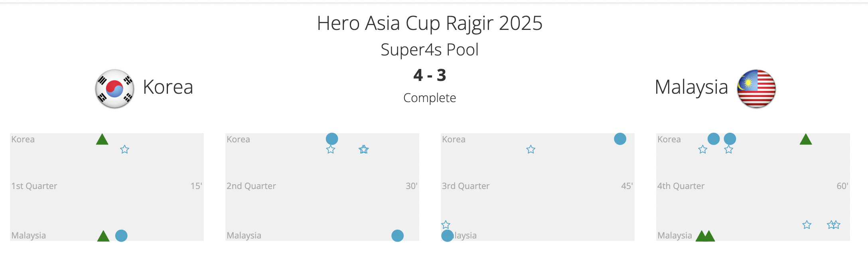Open the Korea team name link
Image resolution: width=868 pixels, height=256 pixels.
point(168,87)
